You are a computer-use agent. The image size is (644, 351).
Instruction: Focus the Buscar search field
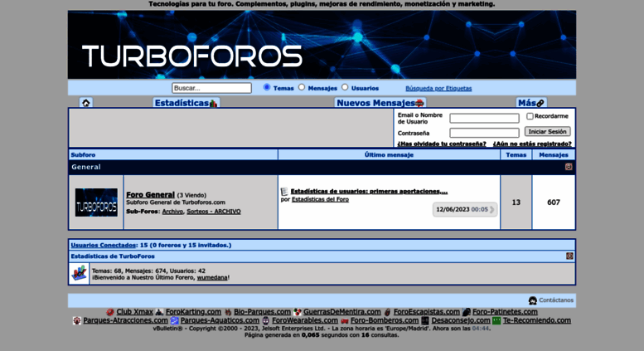tap(211, 88)
